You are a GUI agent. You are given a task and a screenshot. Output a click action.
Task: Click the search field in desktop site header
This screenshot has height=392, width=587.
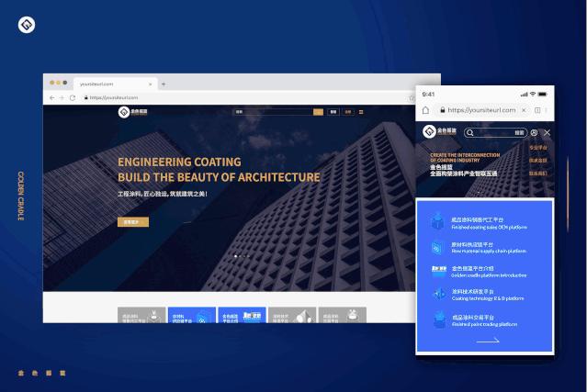click(x=273, y=112)
